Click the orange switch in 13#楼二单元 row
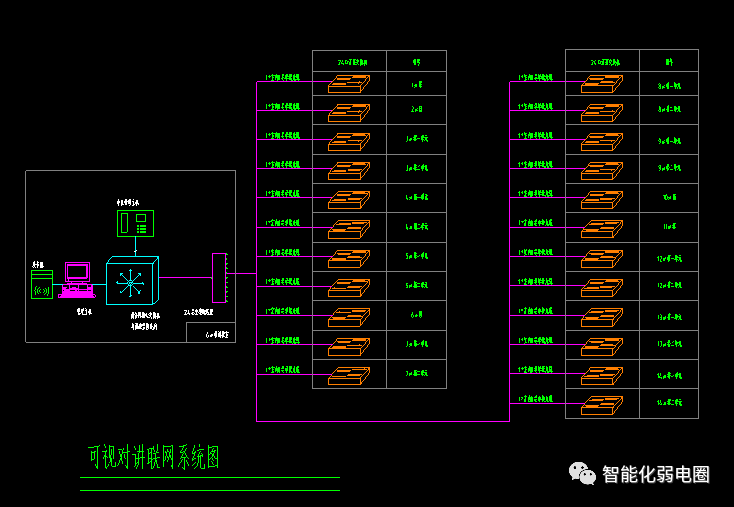This screenshot has width=734, height=507. [602, 347]
